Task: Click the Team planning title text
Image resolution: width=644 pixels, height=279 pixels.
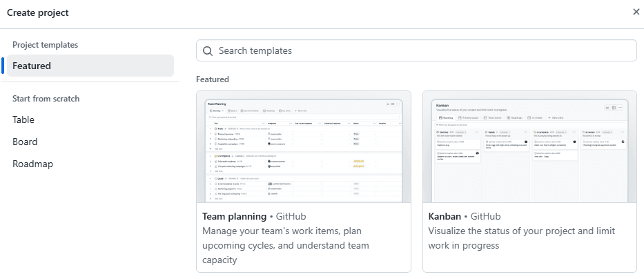Action: 234,216
